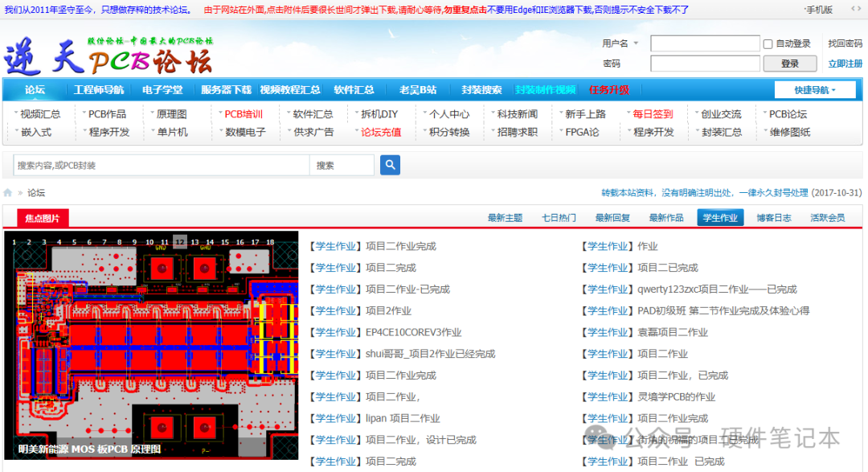The width and height of the screenshot is (868, 472).
Task: Tick the 自动登录 checkbox
Action: point(768,44)
